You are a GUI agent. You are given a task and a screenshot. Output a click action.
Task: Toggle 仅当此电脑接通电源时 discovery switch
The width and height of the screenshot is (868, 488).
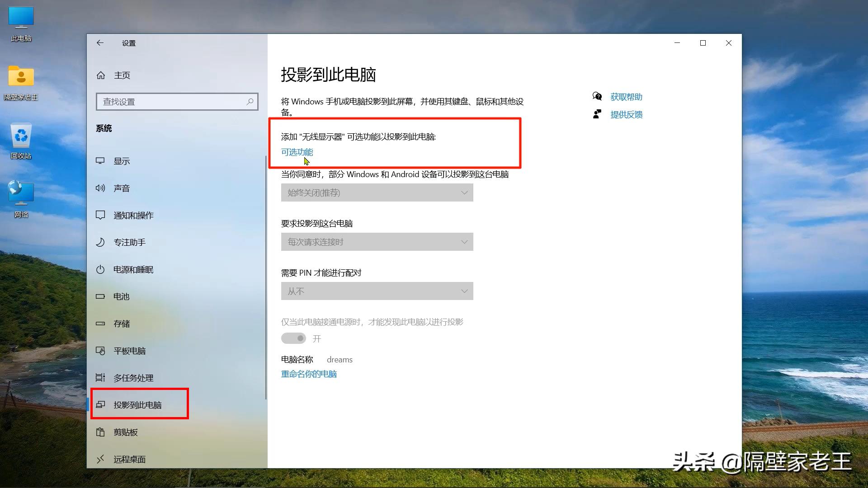click(x=293, y=338)
